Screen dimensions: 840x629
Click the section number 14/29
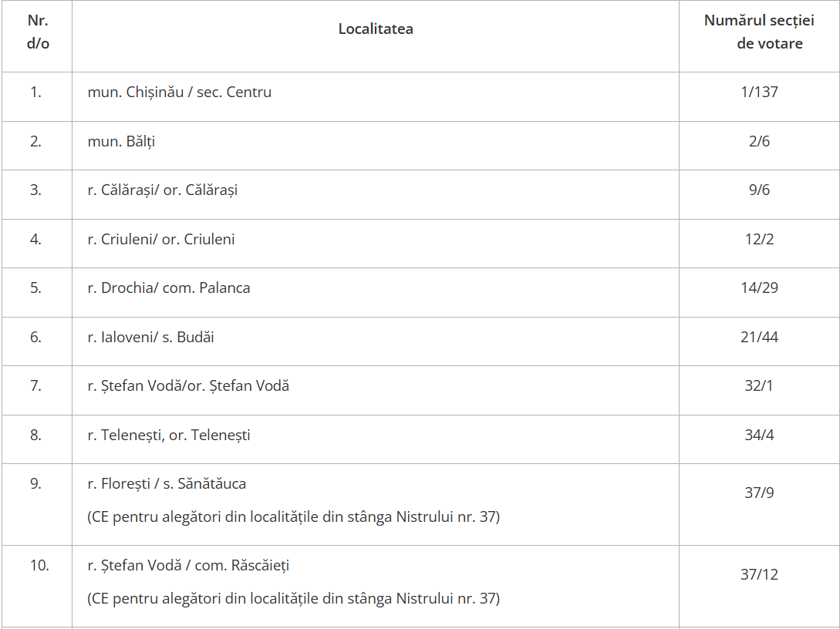click(x=759, y=288)
